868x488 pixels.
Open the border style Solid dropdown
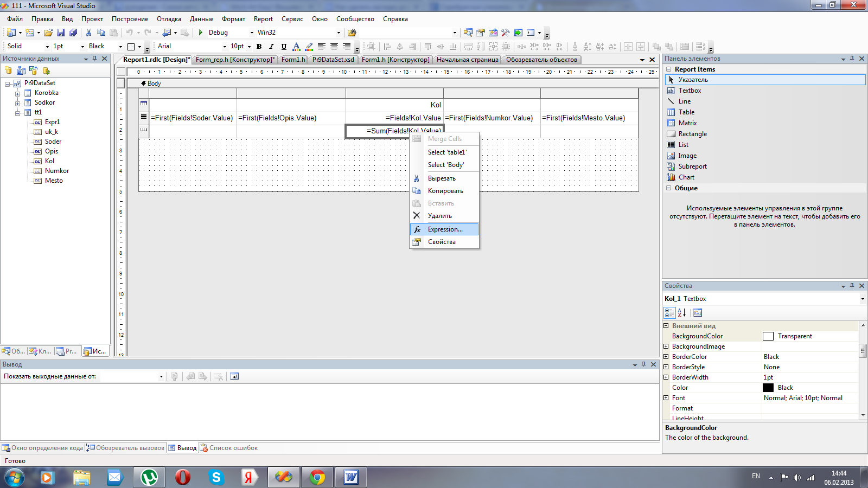47,47
